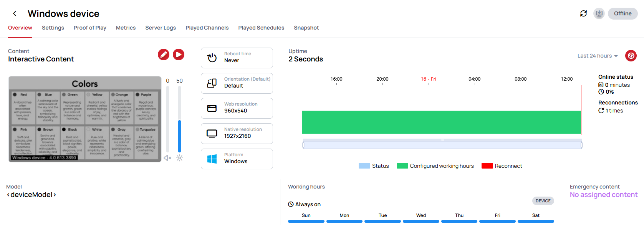The image size is (644, 225).
Task: Click the No assigned content link
Action: (x=603, y=195)
